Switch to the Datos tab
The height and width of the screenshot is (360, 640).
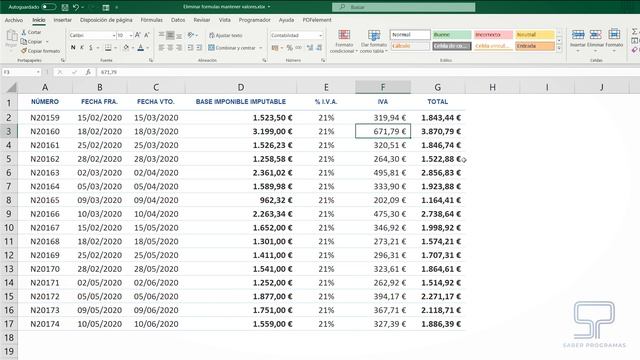coord(178,20)
